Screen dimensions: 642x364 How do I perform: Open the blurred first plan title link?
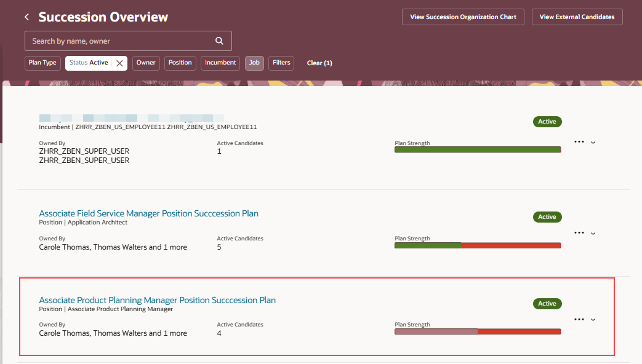[132, 118]
